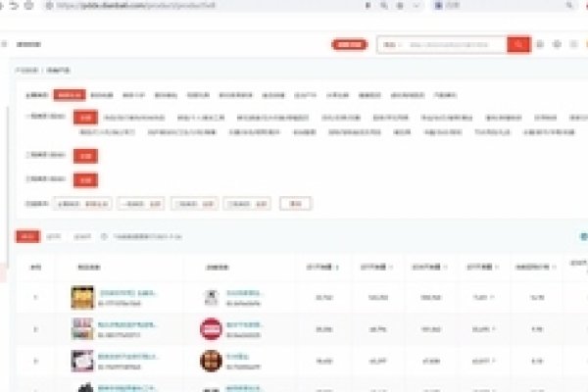588x392 pixels.
Task: Click the shop logo icon in row 1
Action: coord(211,297)
